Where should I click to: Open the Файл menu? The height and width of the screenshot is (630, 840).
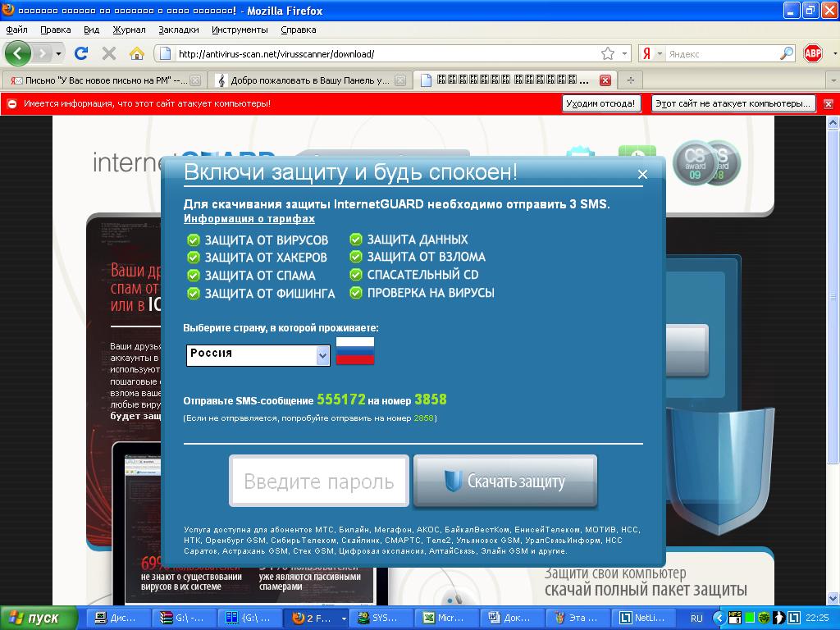[16, 30]
